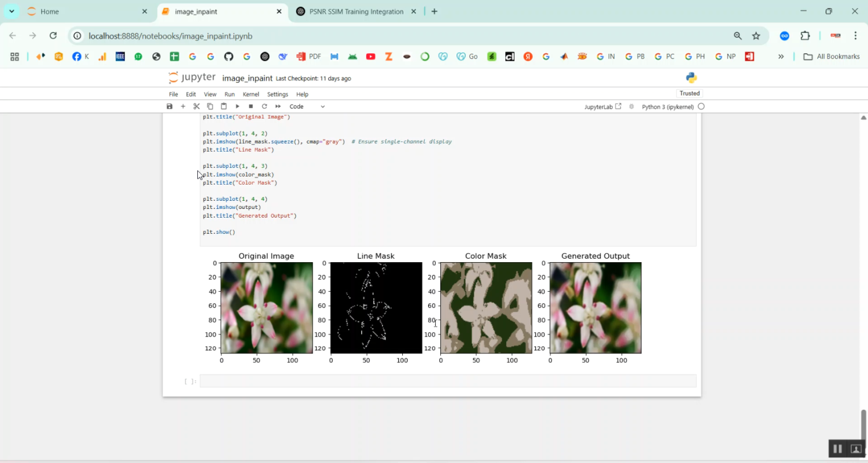Paste the cell from the clipboard
This screenshot has height=463, width=868.
click(x=224, y=106)
